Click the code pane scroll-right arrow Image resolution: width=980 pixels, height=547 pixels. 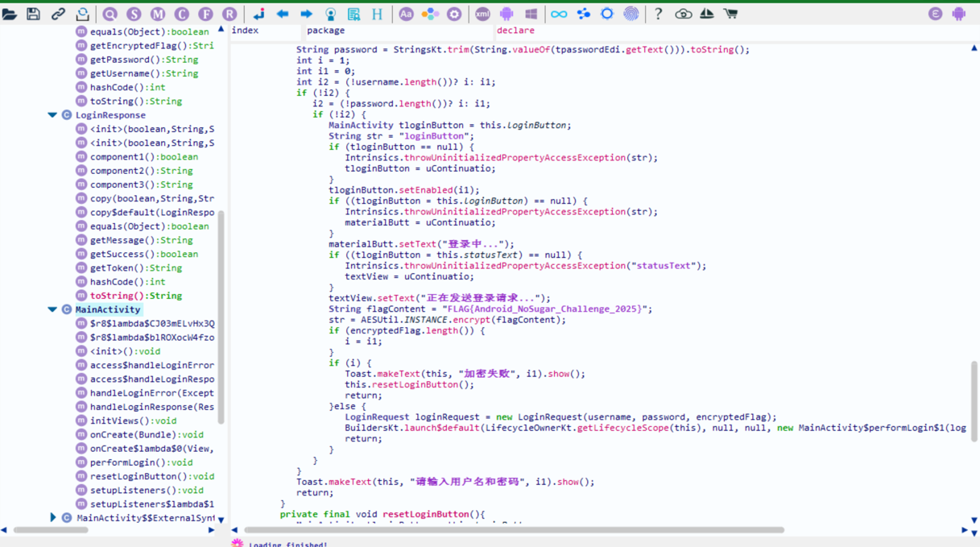[x=965, y=530]
